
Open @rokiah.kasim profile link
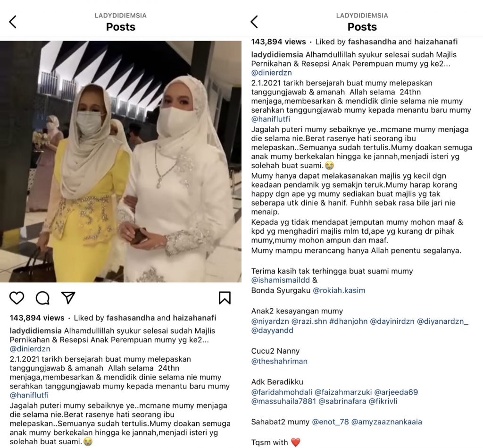point(339,290)
